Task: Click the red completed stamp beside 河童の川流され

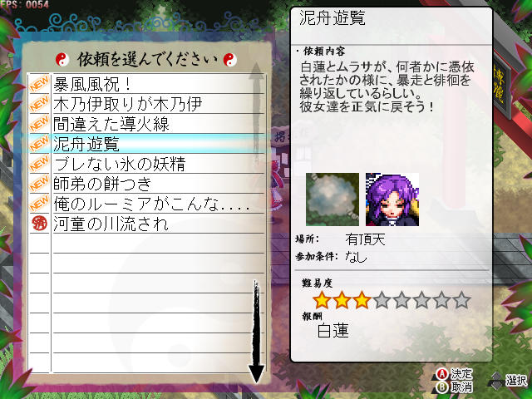Action: 39,224
